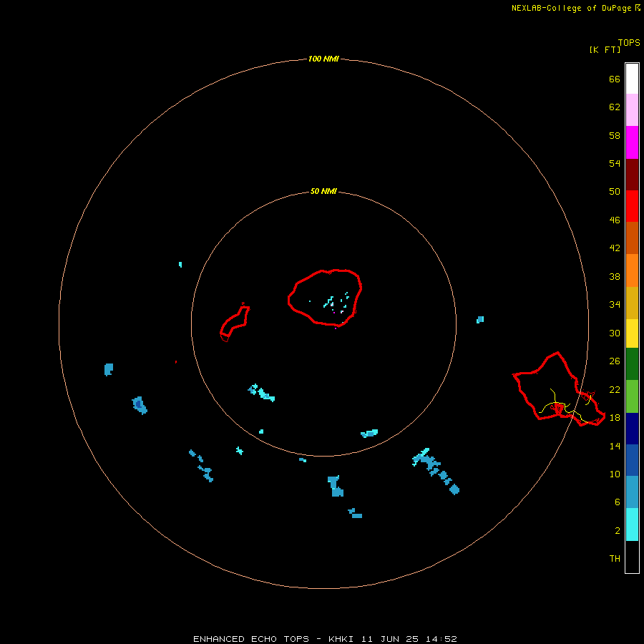Click the '[K FT]' units label
The image size is (644, 644).
[605, 49]
